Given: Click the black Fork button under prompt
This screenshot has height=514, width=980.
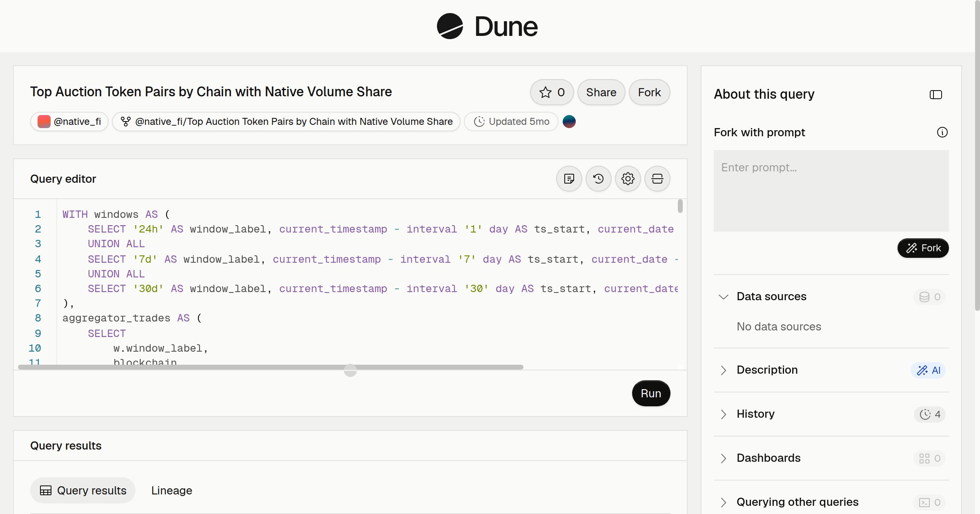Looking at the screenshot, I should tap(923, 248).
